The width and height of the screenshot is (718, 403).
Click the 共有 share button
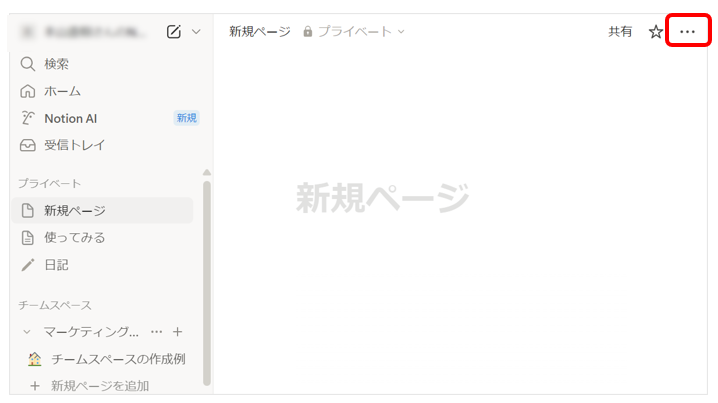[620, 32]
